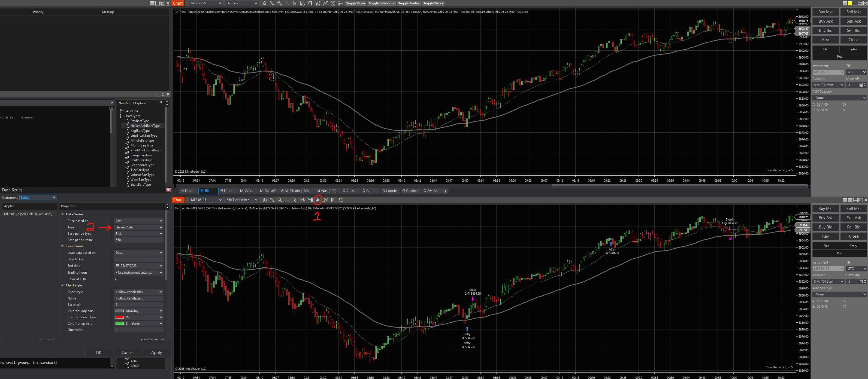The height and width of the screenshot is (379, 868).
Task: Add new chart tab with plus icon
Action: coord(445,191)
